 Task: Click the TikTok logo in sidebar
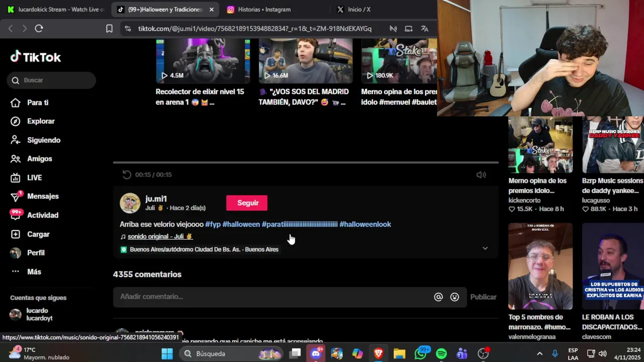36,57
